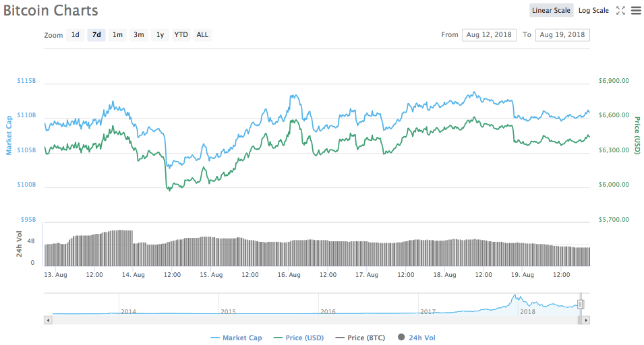Toggle fullscreen chart view icon

(620, 11)
